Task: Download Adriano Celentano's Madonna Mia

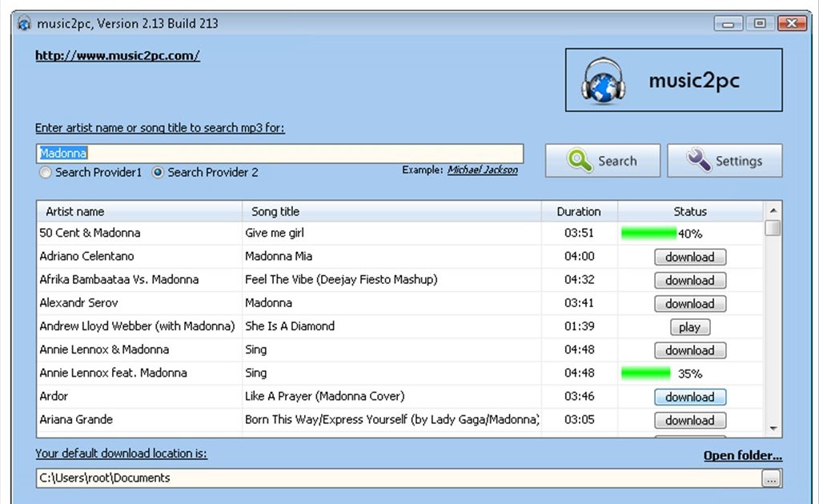Action: tap(690, 258)
